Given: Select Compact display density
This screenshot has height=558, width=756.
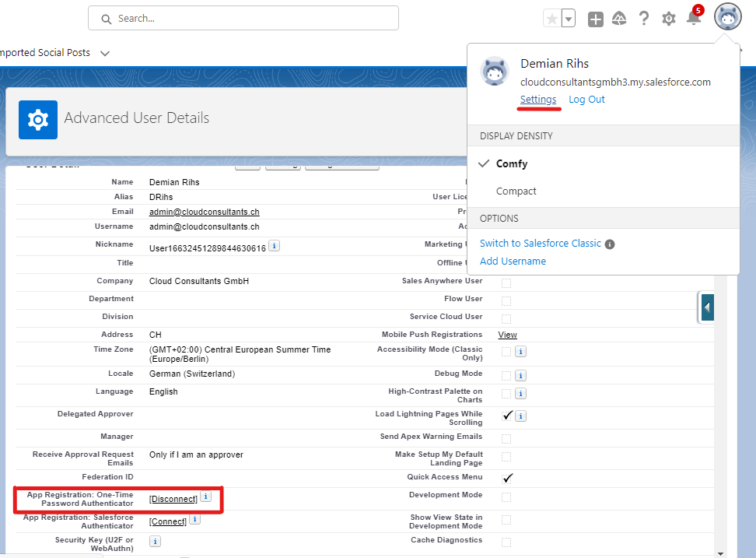Looking at the screenshot, I should [x=516, y=191].
